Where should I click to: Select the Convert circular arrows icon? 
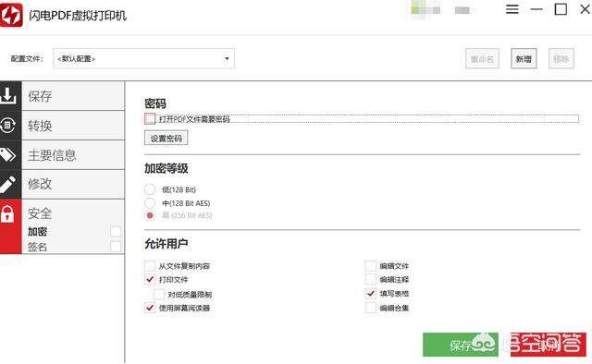[8, 125]
